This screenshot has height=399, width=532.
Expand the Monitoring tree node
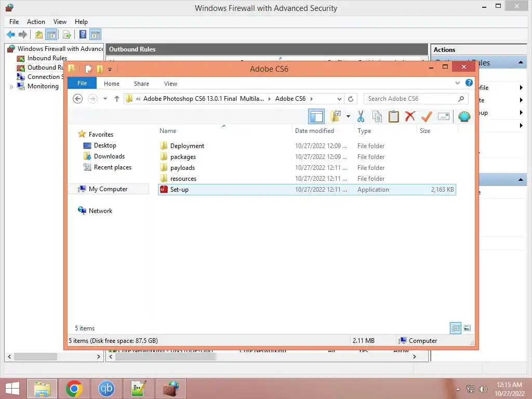(11, 87)
